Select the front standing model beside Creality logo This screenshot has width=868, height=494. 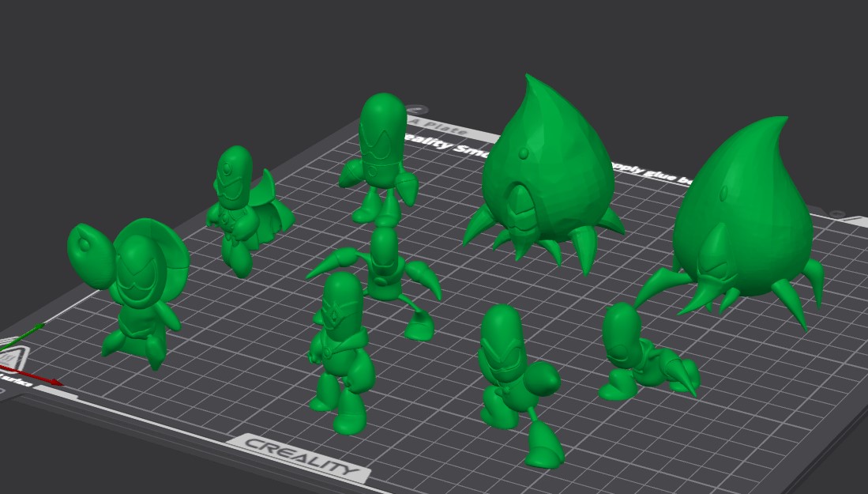point(340,352)
